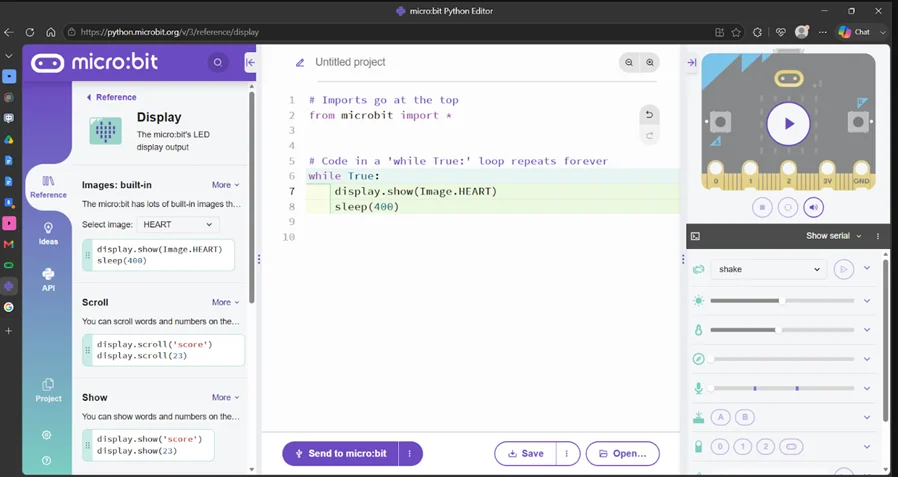Click the buttons sensor icon
The width and height of the screenshot is (898, 477).
point(698,417)
